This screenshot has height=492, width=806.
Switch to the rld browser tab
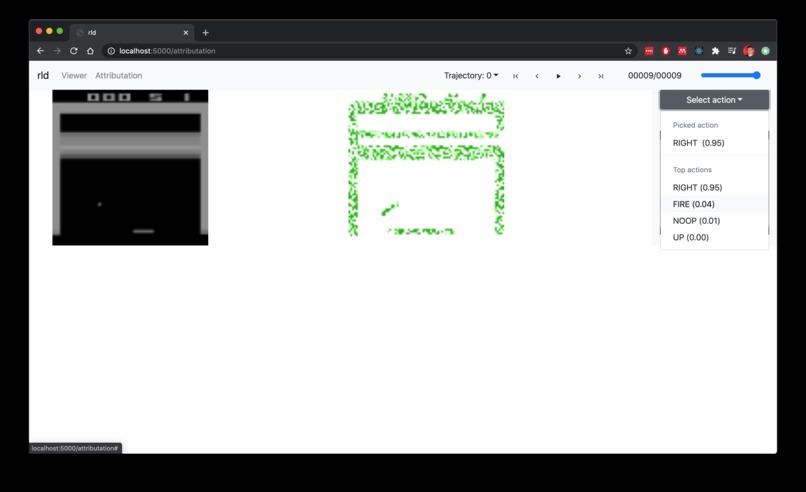point(132,32)
